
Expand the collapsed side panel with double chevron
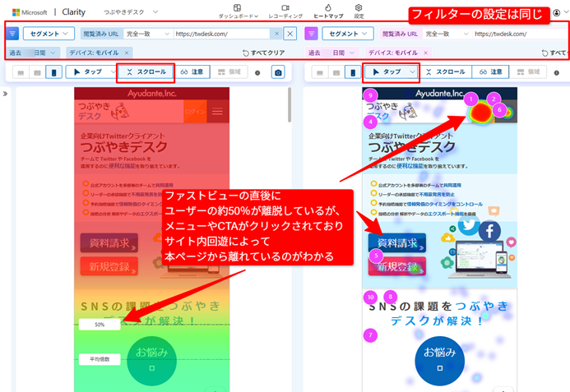point(5,94)
